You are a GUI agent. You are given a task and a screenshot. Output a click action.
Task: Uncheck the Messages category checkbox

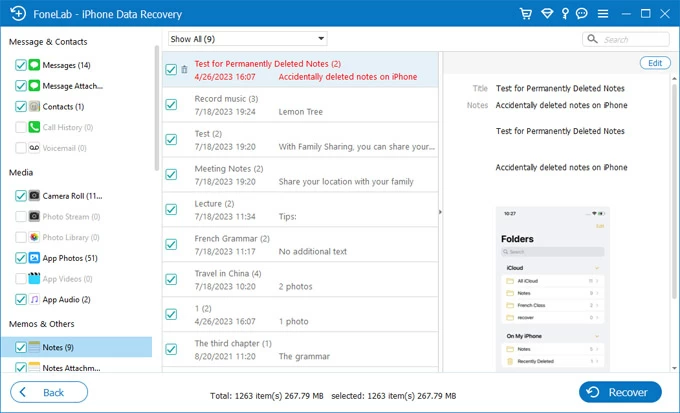tap(21, 65)
